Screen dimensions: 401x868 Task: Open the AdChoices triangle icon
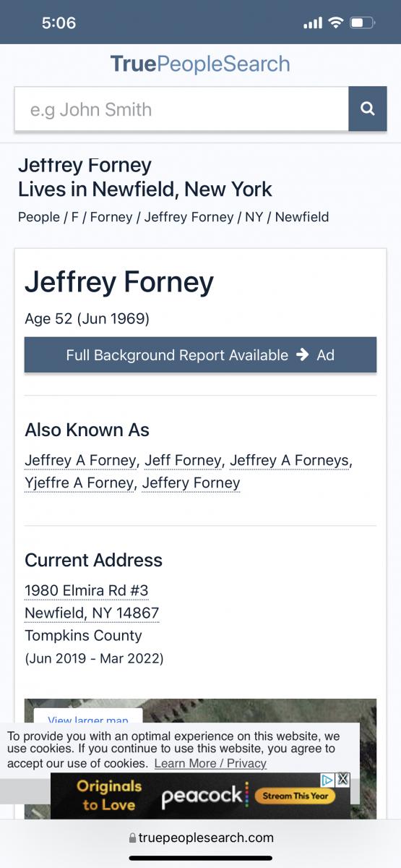point(327,780)
